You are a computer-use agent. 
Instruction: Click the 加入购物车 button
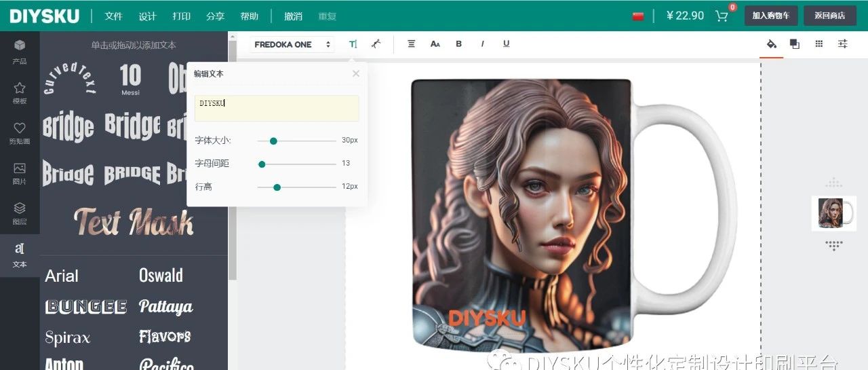[x=771, y=16]
